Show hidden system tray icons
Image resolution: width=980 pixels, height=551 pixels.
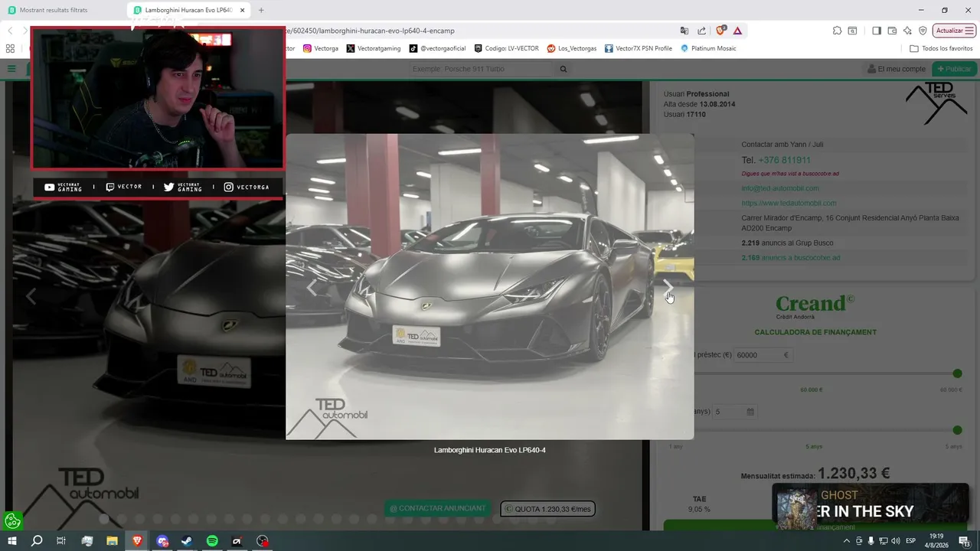(846, 541)
